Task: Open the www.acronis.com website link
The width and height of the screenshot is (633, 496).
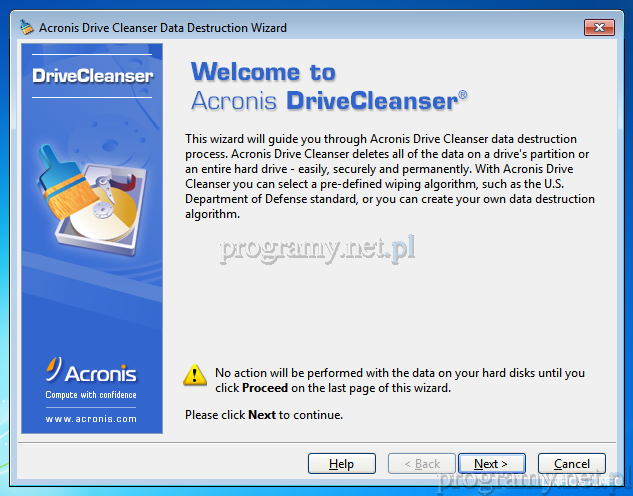Action: click(x=91, y=419)
